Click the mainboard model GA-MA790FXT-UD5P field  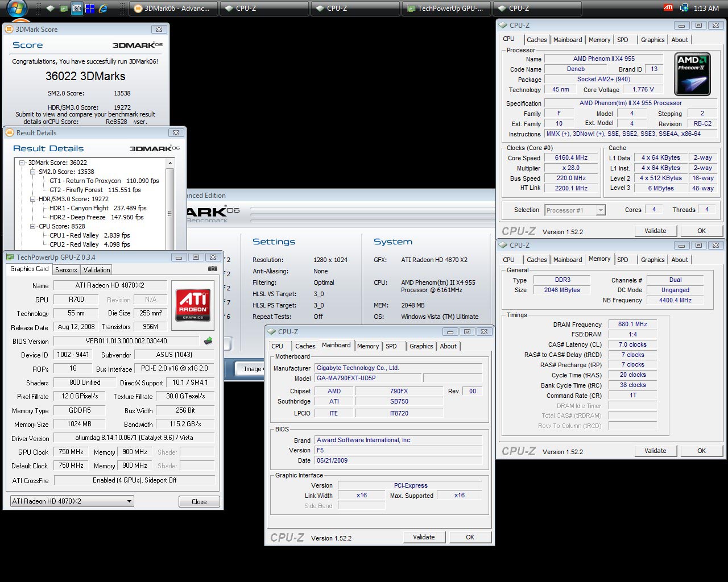pyautogui.click(x=369, y=378)
